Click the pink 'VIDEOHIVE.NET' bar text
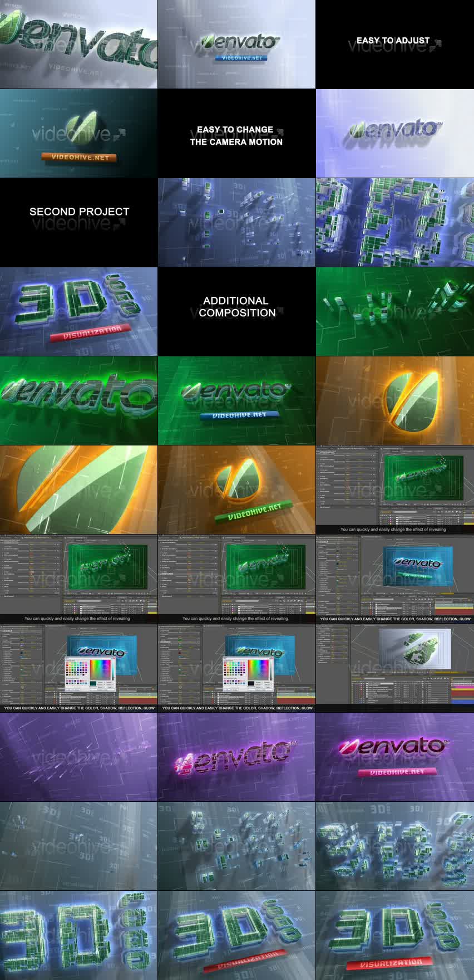Viewport: 474px width, 980px height. [397, 772]
